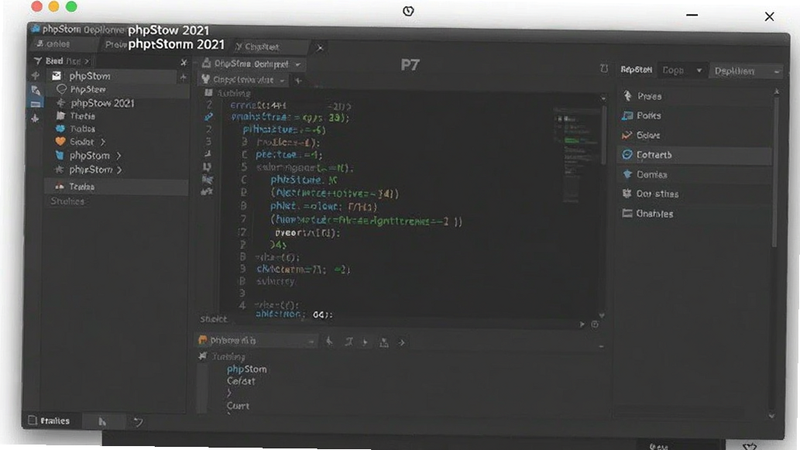Click the speech bubble icon on the PhpStew row
Viewport: 800px width, 450px height.
point(62,89)
